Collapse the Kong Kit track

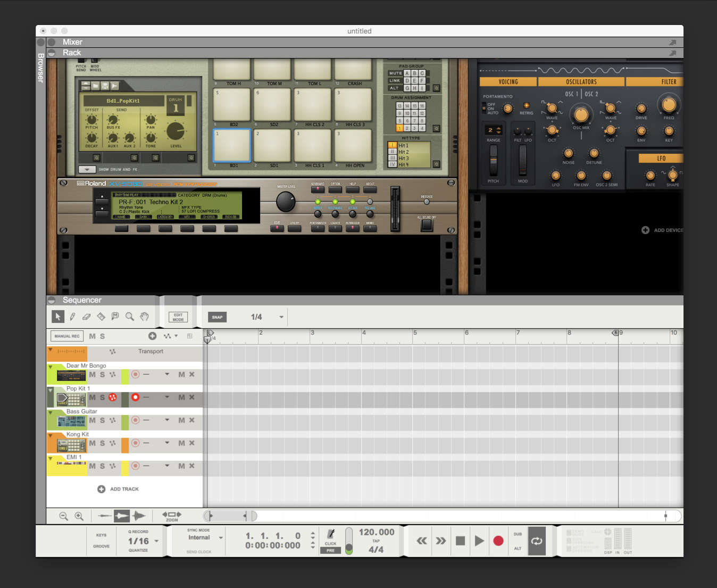[50, 436]
